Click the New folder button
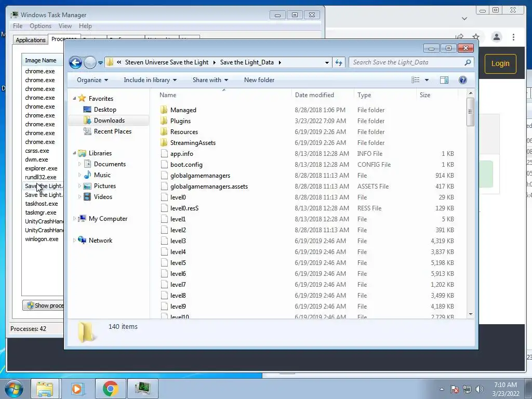532x399 pixels. [x=259, y=80]
